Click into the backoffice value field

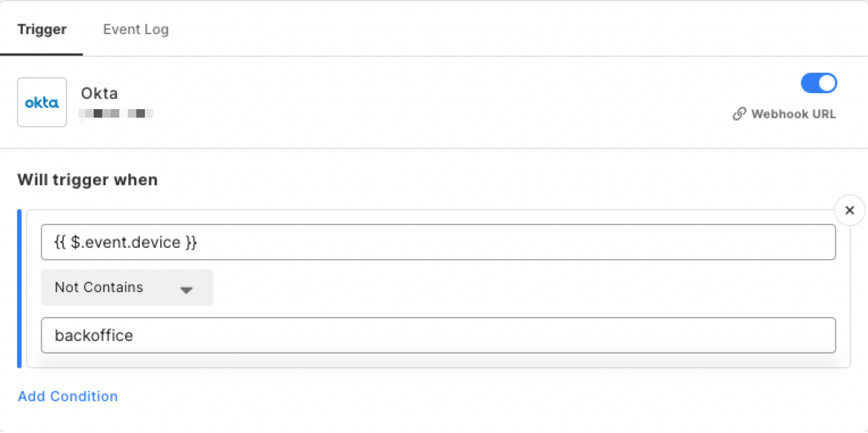click(438, 335)
